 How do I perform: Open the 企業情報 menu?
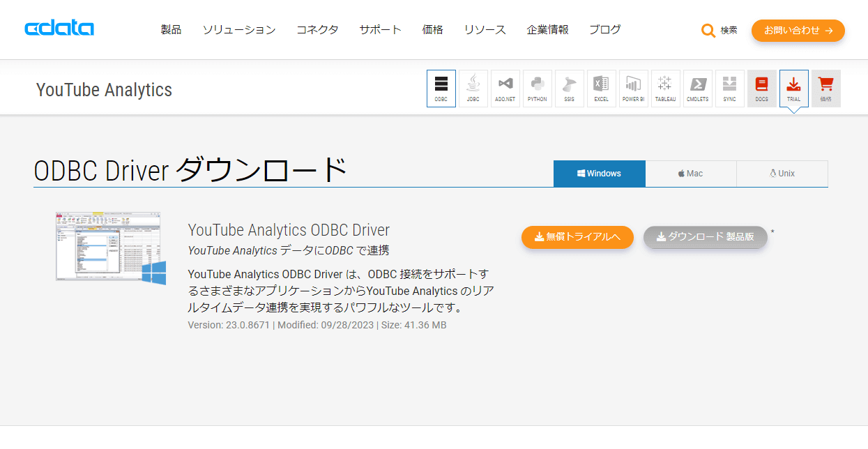pos(548,30)
